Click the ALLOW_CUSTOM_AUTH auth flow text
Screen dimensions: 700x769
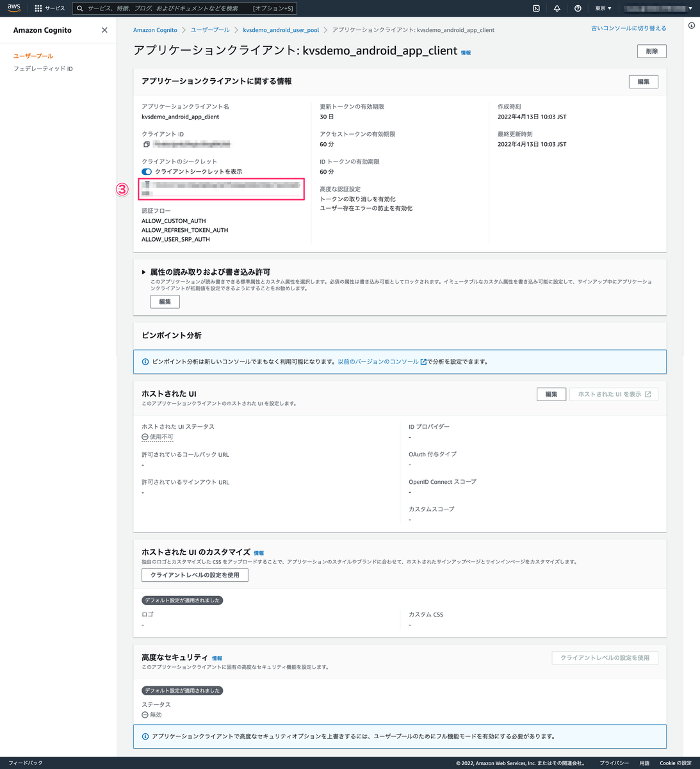(174, 221)
